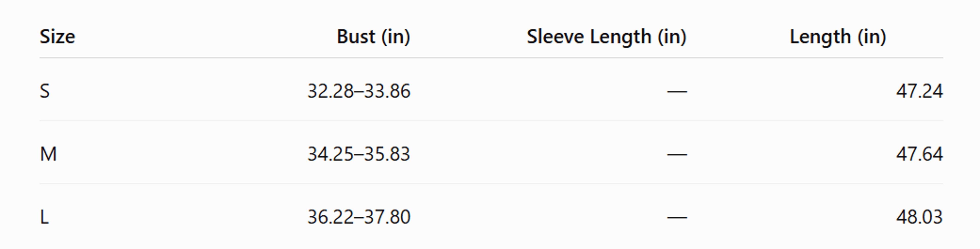Click the Bust (in) column header
Screen dimensions: 980x249
click(x=374, y=37)
